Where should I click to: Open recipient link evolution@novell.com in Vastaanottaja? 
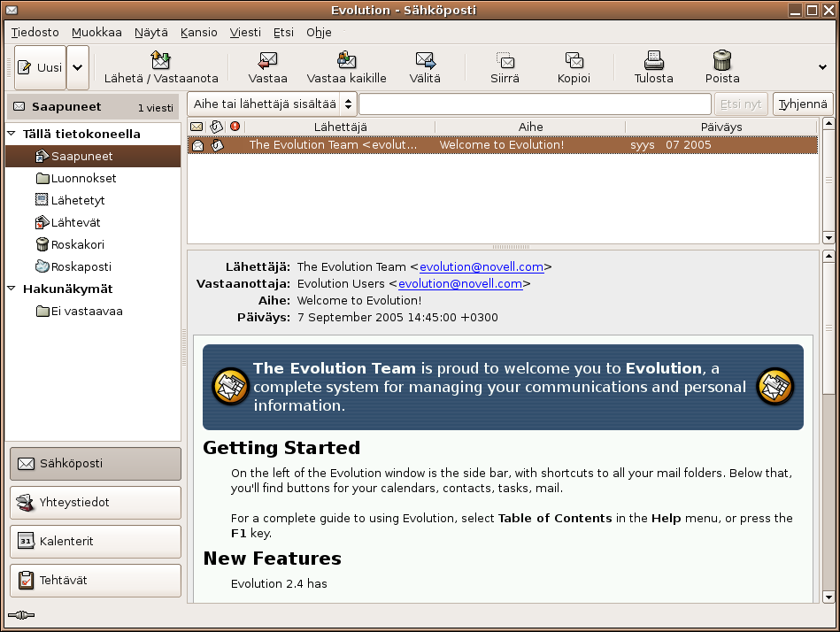[460, 284]
